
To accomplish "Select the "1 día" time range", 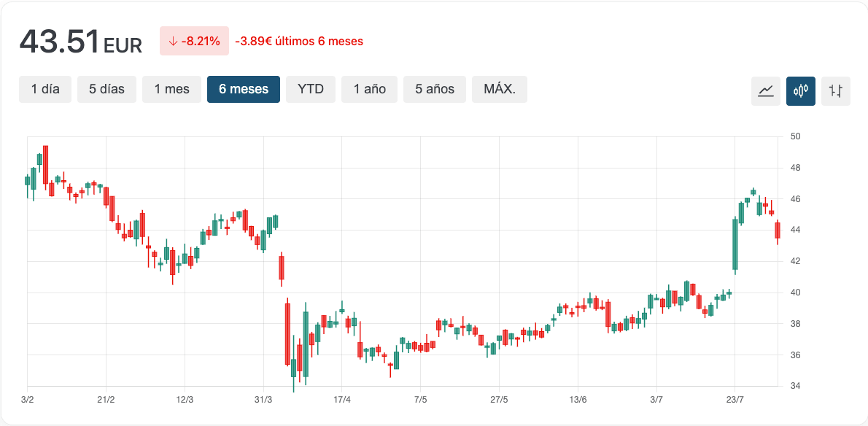I will coord(45,89).
